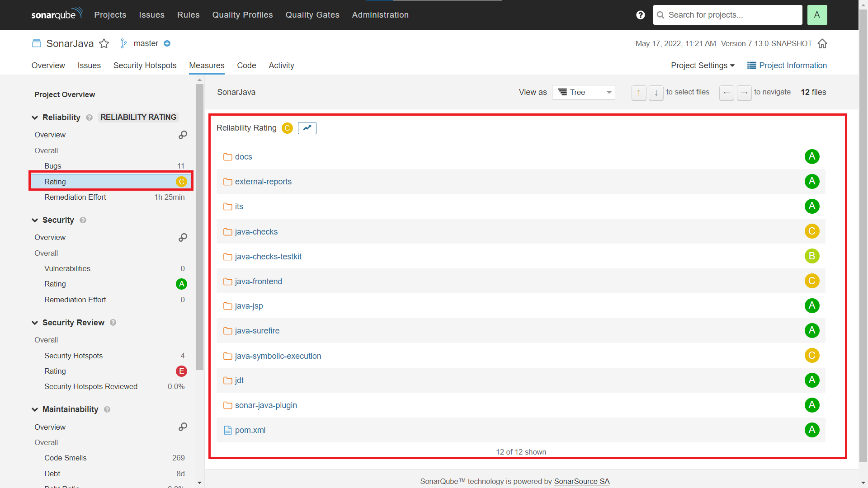Open Reliability overview bubble chart icon

pos(183,135)
